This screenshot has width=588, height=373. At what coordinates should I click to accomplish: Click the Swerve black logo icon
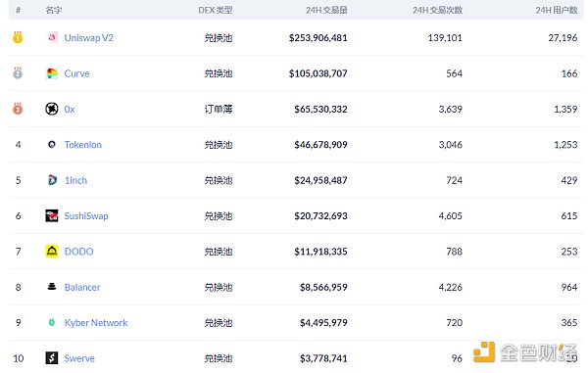click(x=52, y=358)
